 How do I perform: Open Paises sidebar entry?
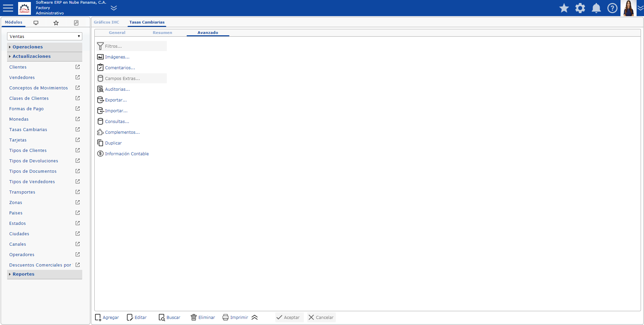[16, 213]
